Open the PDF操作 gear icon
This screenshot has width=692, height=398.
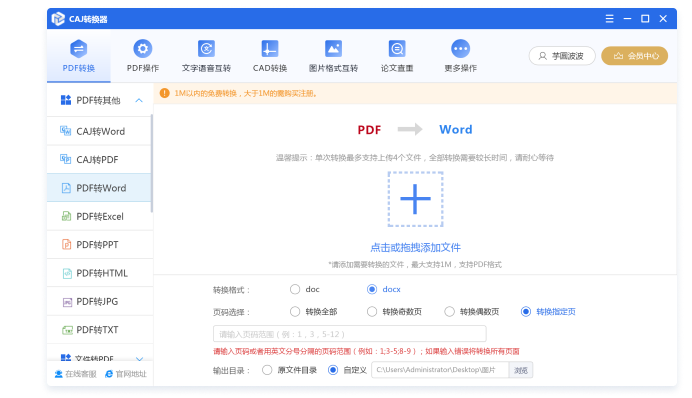(143, 49)
